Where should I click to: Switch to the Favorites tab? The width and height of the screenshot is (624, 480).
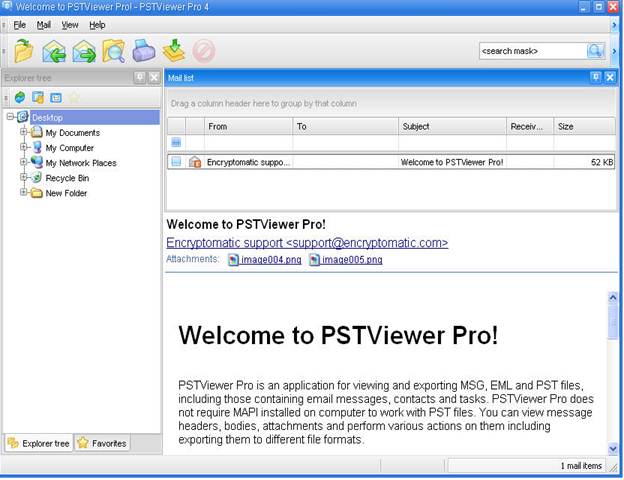[x=102, y=443]
